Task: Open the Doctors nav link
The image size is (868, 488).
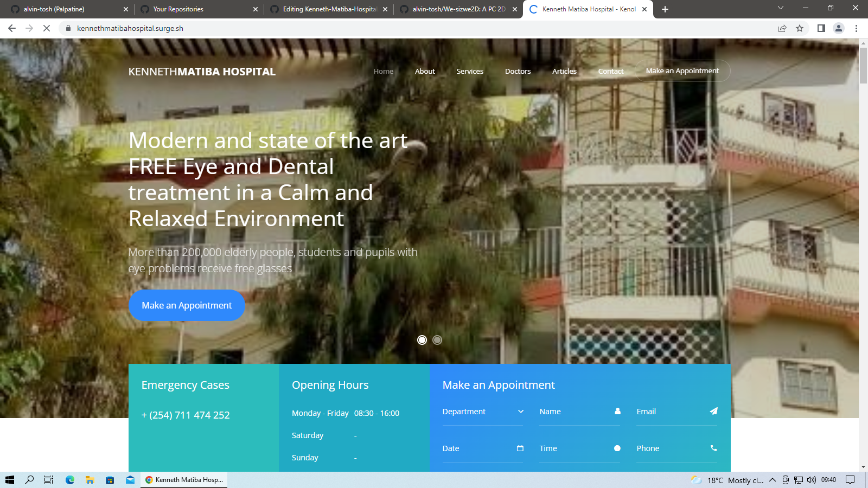Action: pyautogui.click(x=518, y=71)
